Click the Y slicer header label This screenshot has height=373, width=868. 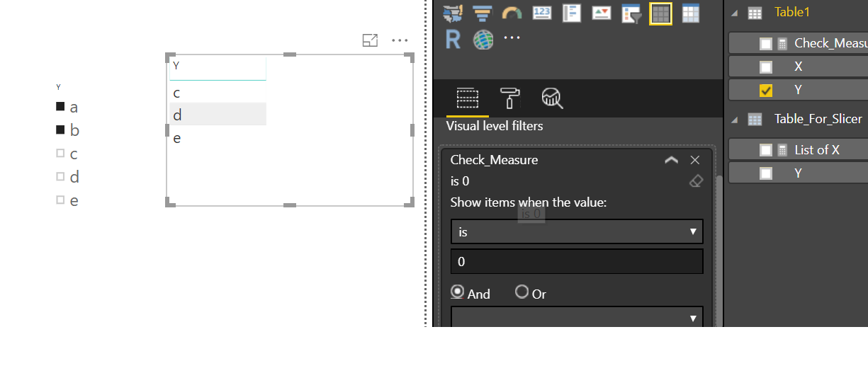click(x=59, y=87)
